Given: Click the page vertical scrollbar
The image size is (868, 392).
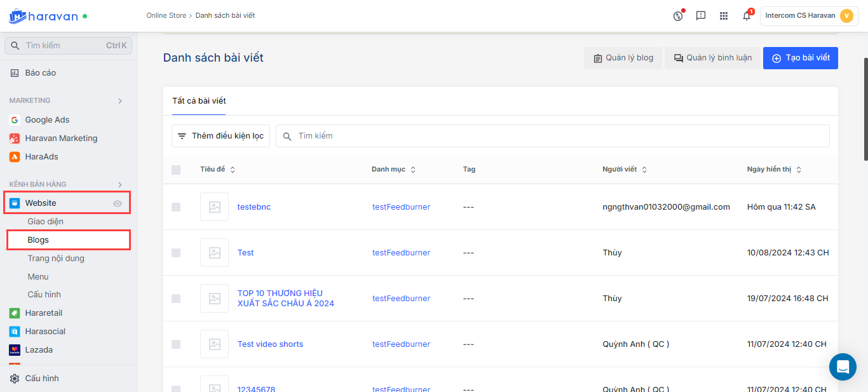Looking at the screenshot, I should pos(865,108).
